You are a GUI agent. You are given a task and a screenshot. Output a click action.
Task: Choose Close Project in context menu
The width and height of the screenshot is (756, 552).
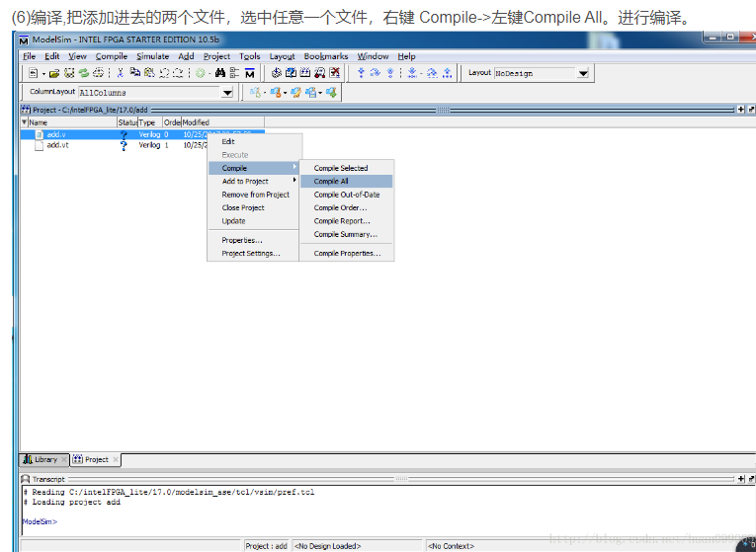(254, 207)
